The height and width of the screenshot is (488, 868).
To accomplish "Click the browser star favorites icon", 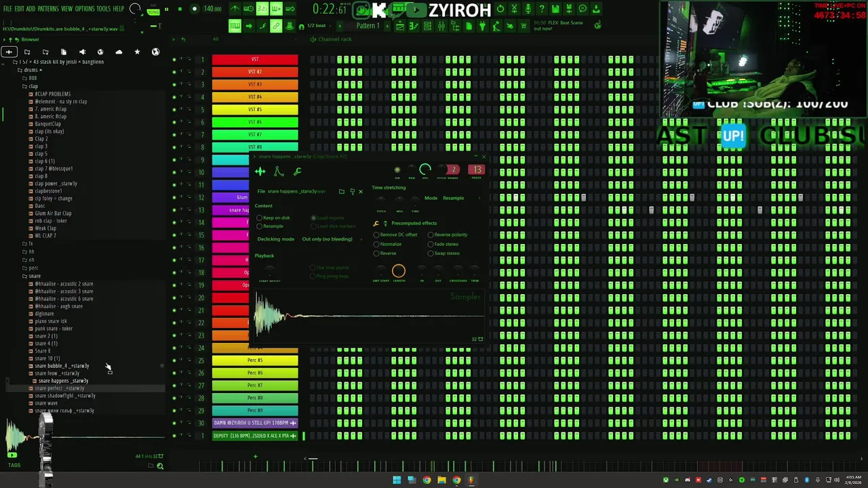I will (137, 52).
